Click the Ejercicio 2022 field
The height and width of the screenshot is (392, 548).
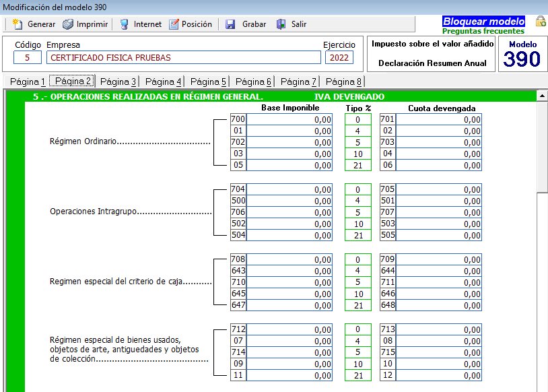click(x=339, y=57)
